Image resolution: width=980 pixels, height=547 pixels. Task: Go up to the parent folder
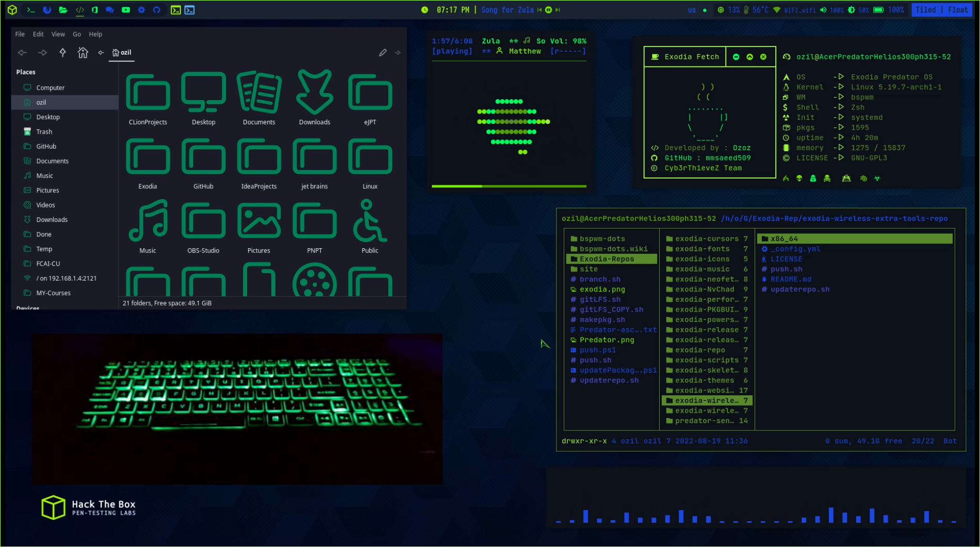[x=62, y=52]
